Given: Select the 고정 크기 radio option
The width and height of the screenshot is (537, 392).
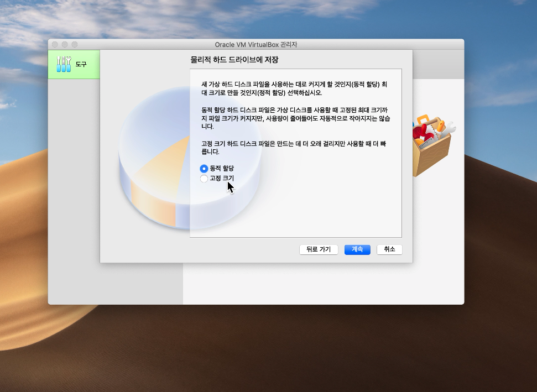Looking at the screenshot, I should tap(204, 179).
